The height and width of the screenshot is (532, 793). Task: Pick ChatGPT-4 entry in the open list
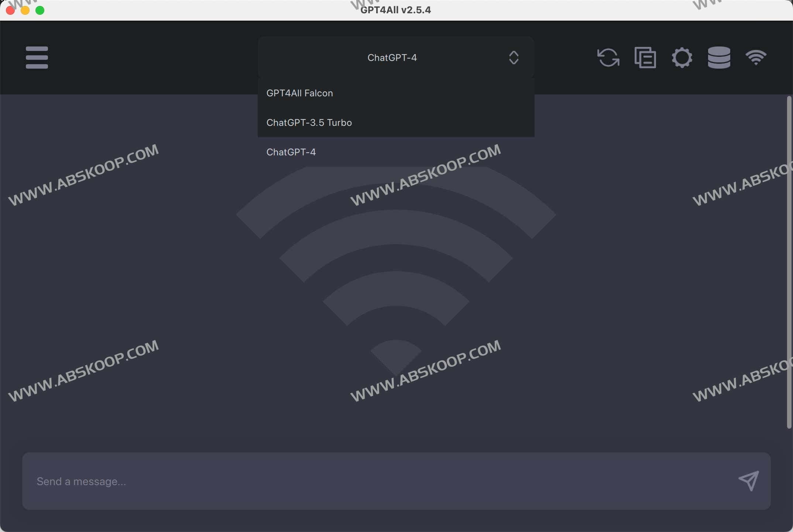click(291, 152)
